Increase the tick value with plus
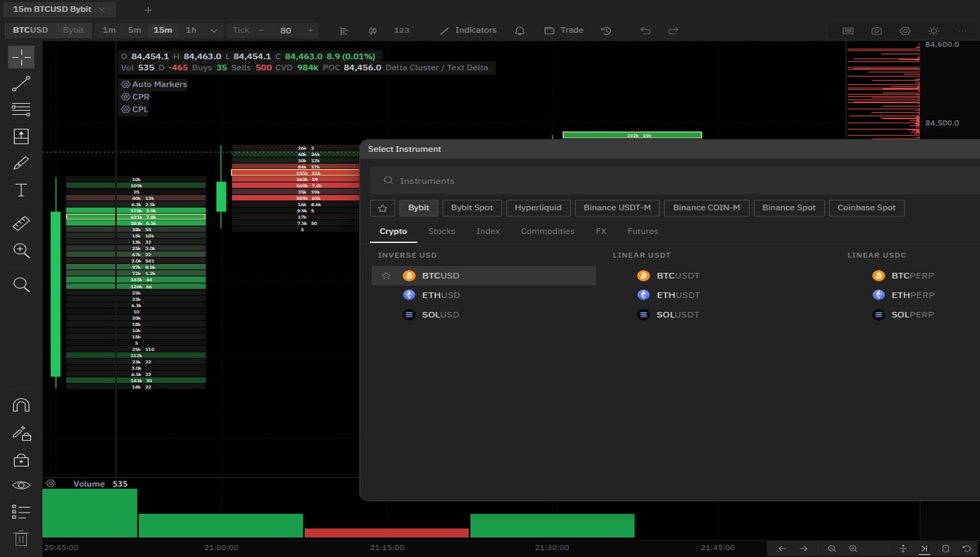 [x=310, y=30]
